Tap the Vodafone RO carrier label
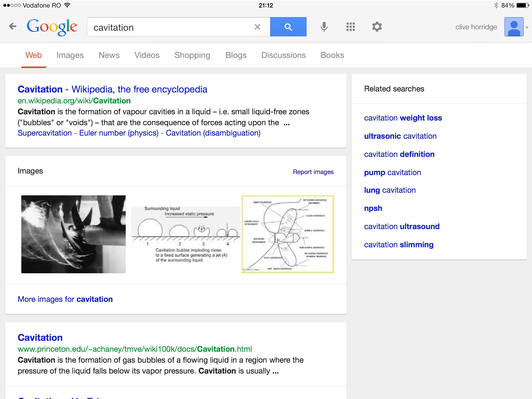The height and width of the screenshot is (399, 532). (x=42, y=5)
